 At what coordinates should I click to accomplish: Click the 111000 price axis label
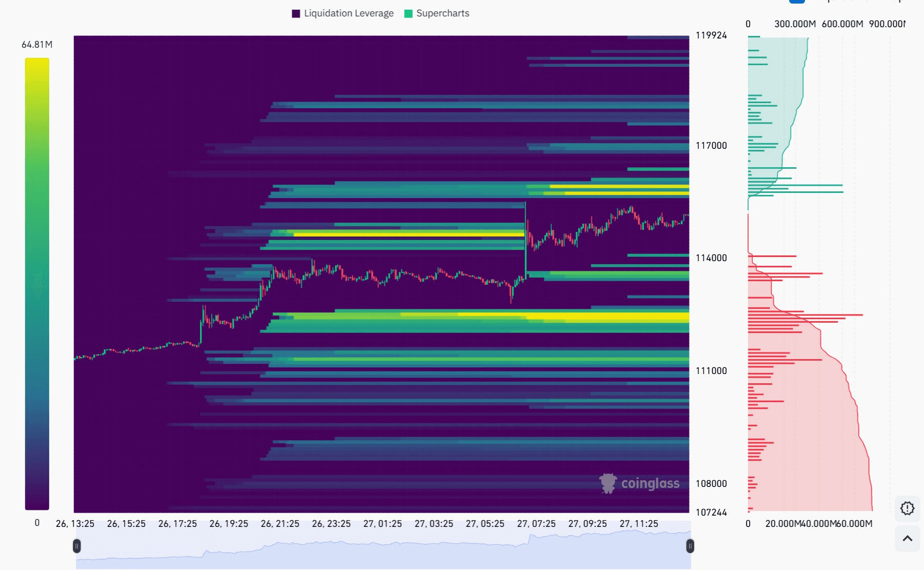(x=711, y=371)
